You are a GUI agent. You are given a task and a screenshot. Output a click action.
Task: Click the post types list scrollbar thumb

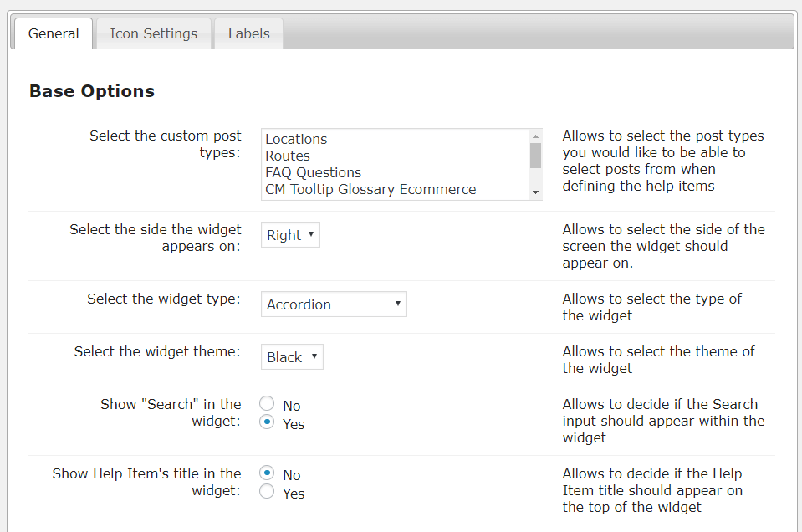535,156
